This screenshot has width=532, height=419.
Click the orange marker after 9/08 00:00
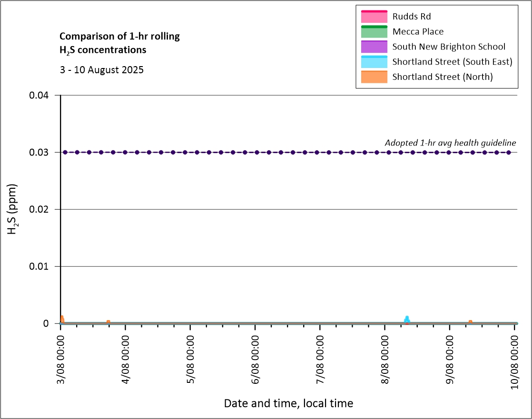click(x=470, y=322)
